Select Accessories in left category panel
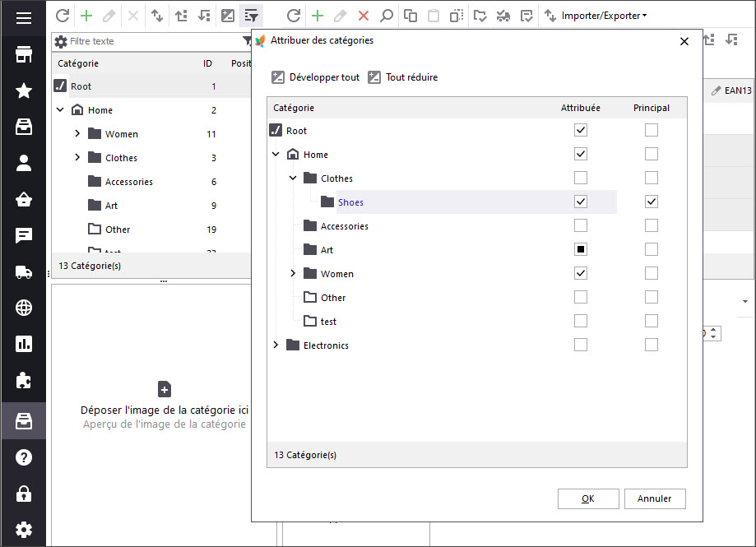The image size is (756, 547). (128, 182)
